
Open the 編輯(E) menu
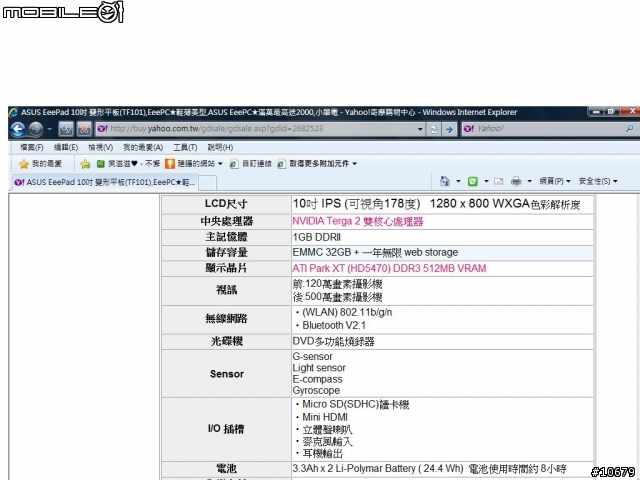tap(66, 147)
